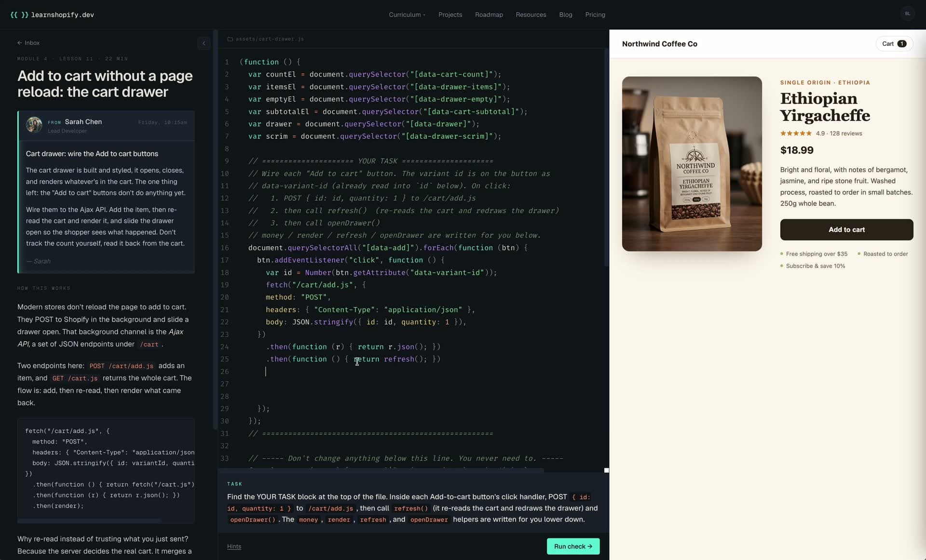This screenshot has width=926, height=560.
Task: Click the five-star rating
Action: [x=796, y=133]
